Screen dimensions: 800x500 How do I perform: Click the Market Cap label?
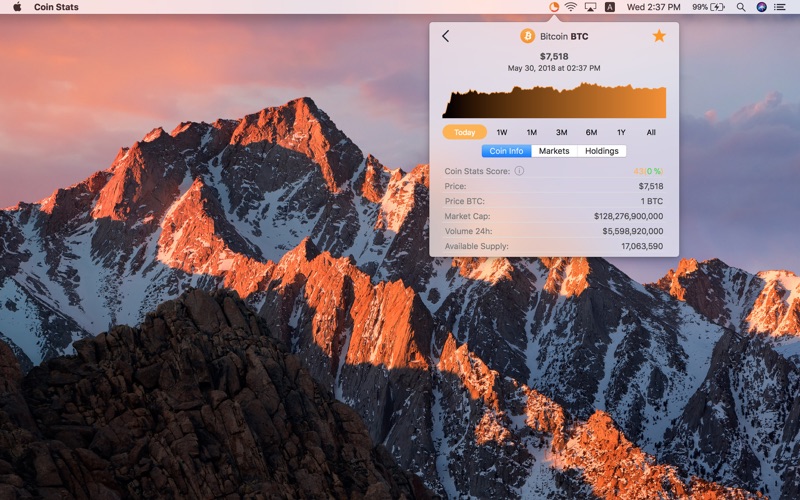tap(467, 216)
